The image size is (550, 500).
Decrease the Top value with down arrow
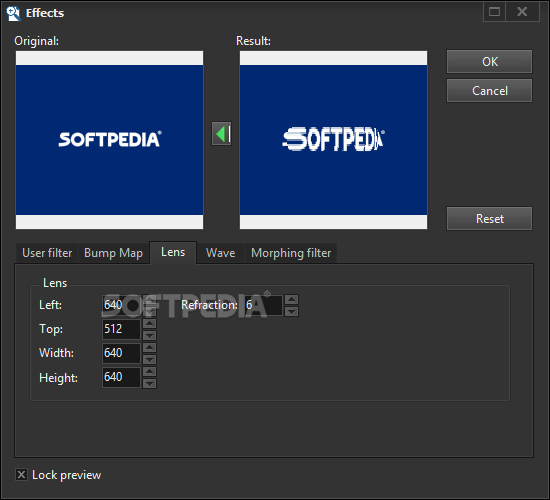click(x=150, y=335)
